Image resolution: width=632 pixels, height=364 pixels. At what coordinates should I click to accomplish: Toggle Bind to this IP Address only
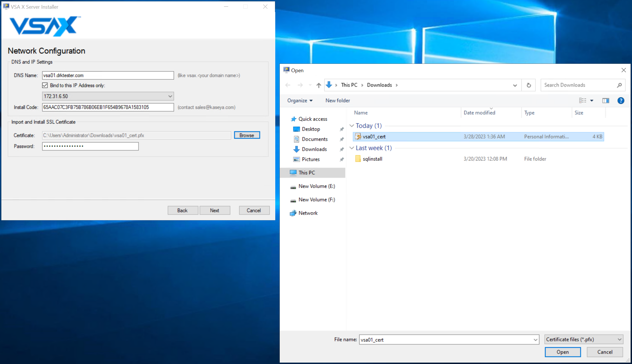pos(45,85)
